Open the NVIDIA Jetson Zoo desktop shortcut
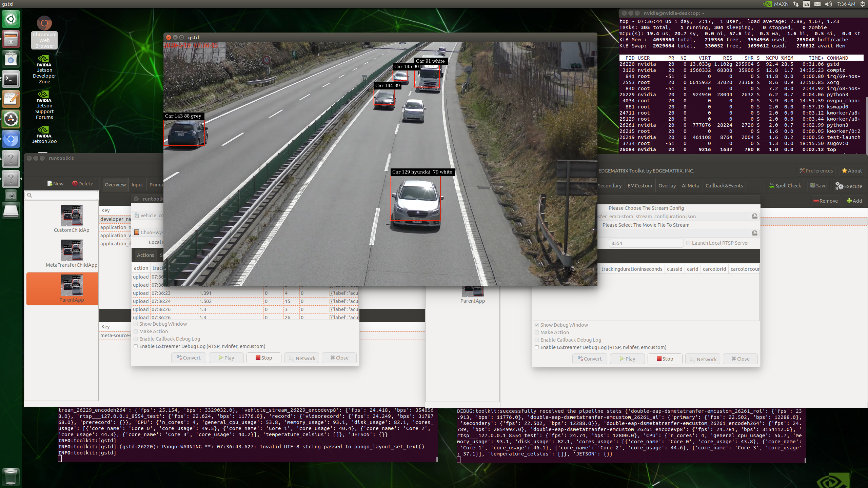 (x=44, y=135)
